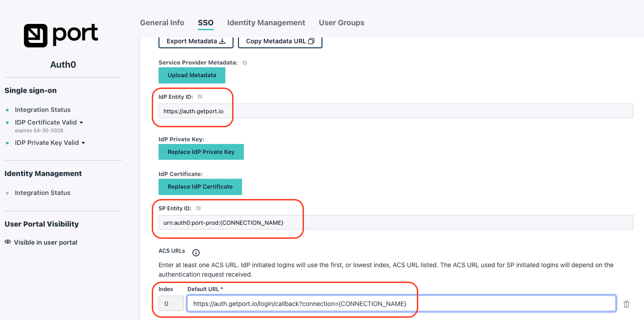Delete the ACS URL using the trash icon
This screenshot has height=320, width=644.
pyautogui.click(x=626, y=303)
